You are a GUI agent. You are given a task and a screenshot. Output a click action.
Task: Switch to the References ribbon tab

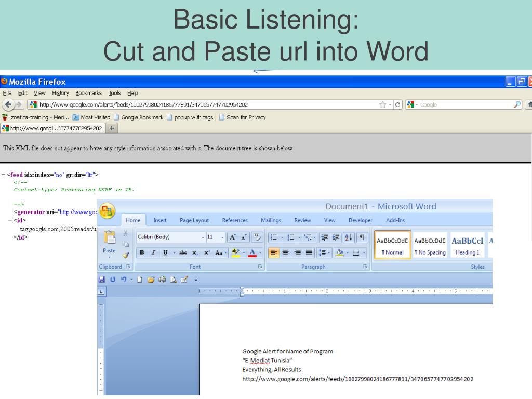[235, 220]
